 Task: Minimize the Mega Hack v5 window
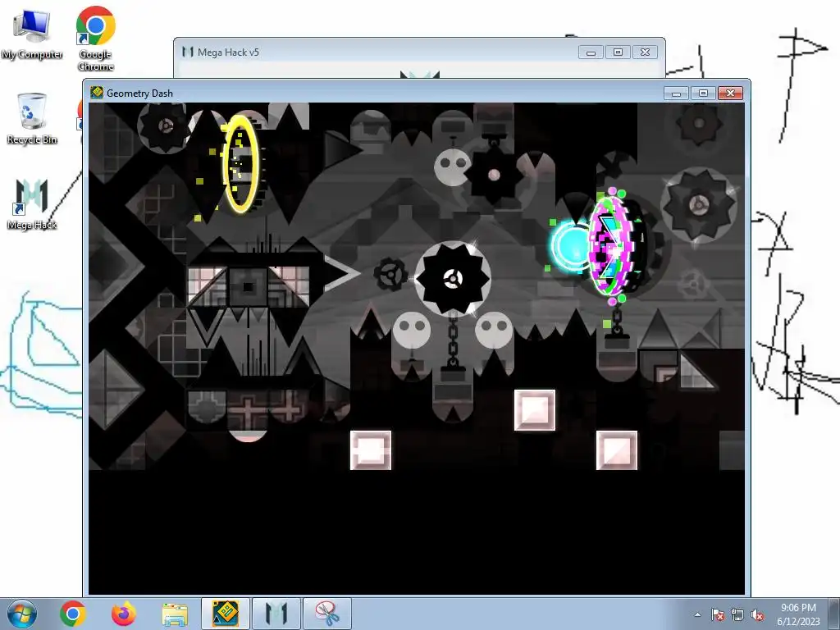point(591,52)
